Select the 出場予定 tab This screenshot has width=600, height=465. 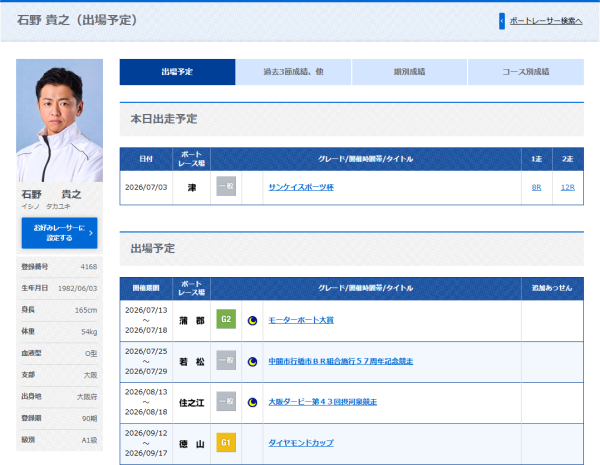tap(177, 72)
